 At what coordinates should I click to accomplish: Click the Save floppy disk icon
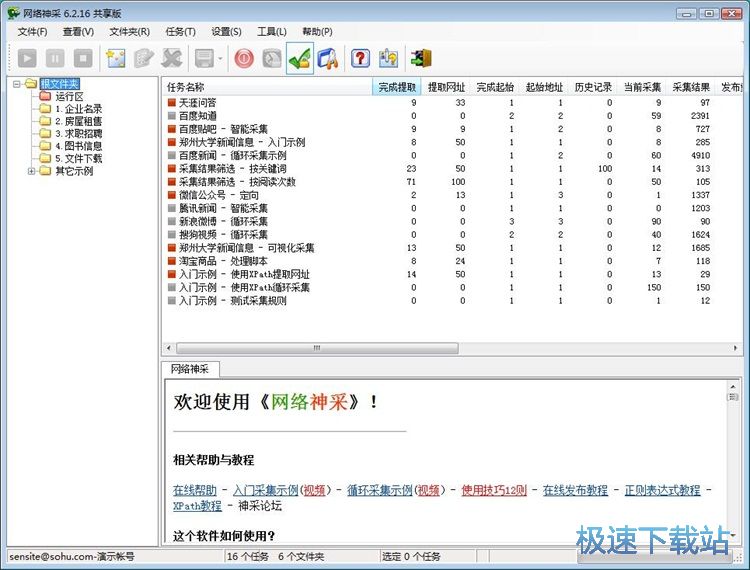point(204,58)
